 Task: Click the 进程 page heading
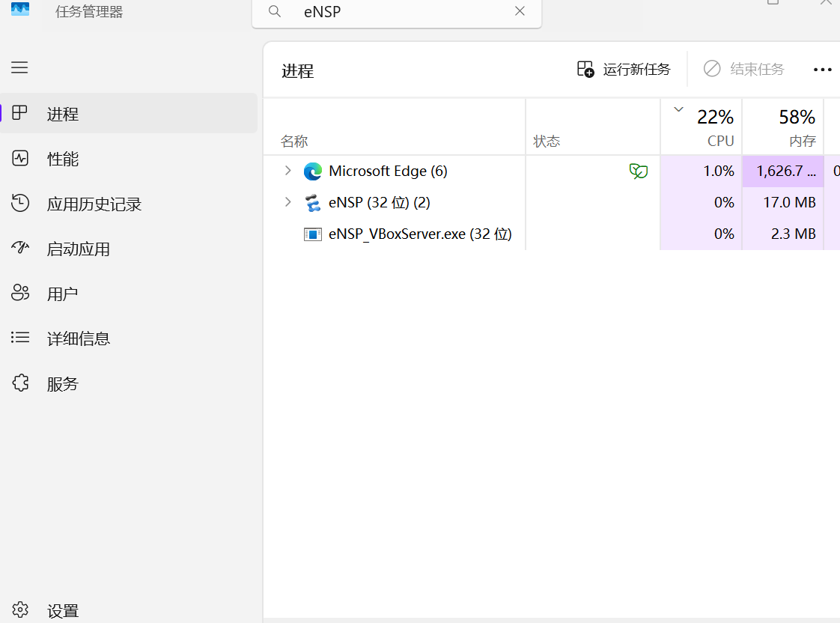297,70
